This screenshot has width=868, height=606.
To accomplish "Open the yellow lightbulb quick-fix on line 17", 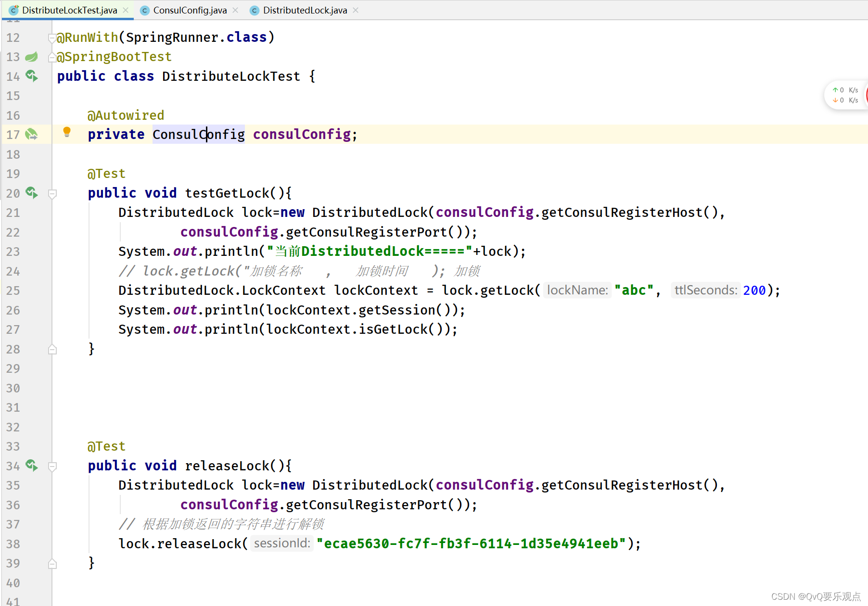I will [67, 132].
